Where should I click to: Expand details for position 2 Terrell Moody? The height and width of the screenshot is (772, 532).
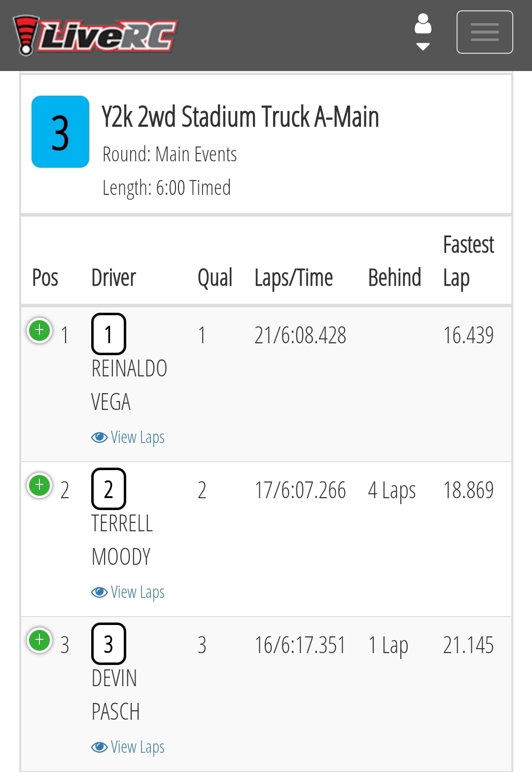40,485
